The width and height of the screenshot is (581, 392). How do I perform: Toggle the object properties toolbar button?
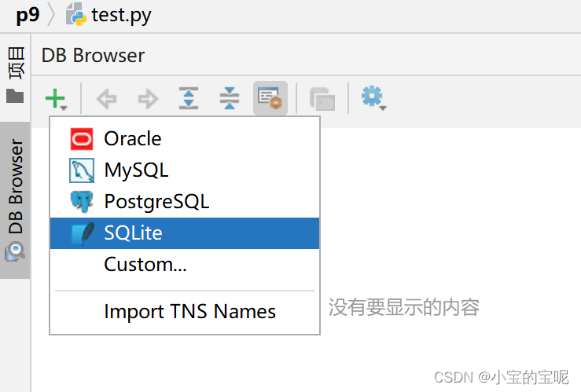tap(270, 98)
